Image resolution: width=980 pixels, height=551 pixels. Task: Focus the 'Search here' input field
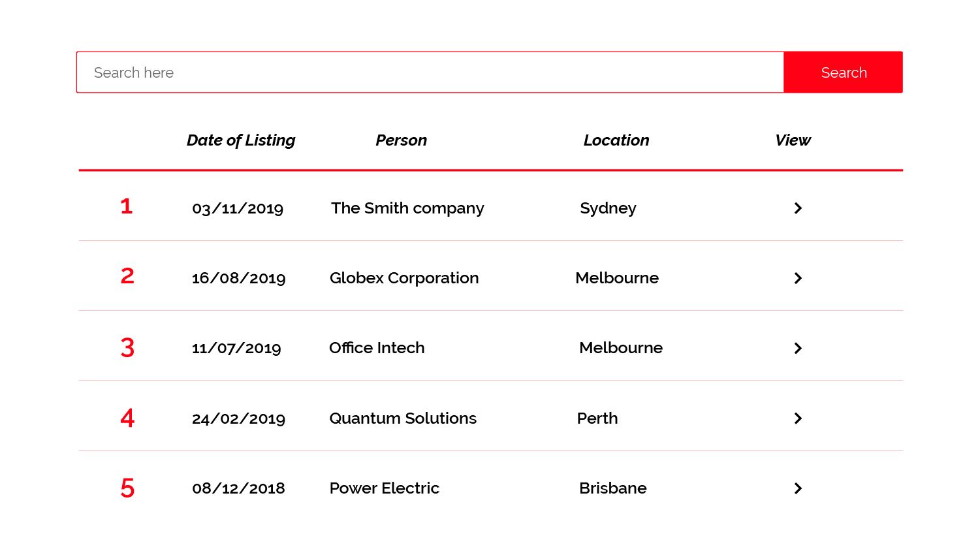click(430, 72)
